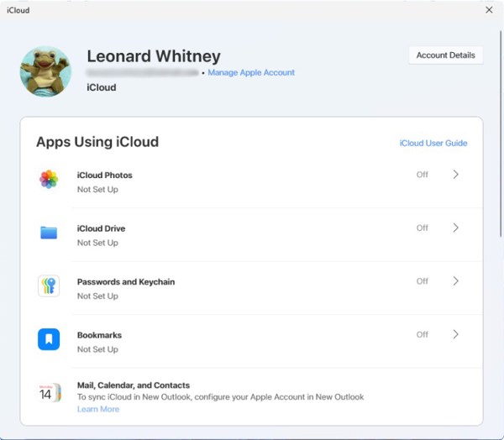504x440 pixels.
Task: Click the Mail, Calendar, and Contacts calendar icon
Action: 50,392
